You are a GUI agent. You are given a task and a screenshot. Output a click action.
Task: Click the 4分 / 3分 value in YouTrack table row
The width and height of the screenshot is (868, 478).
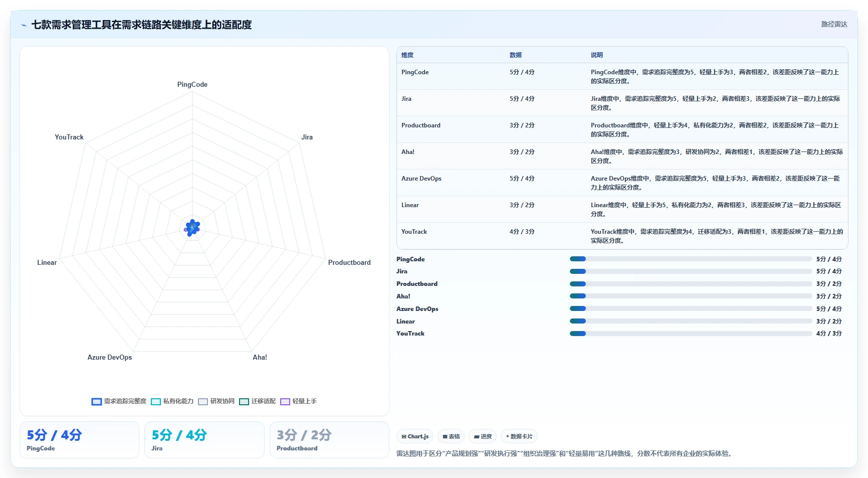click(522, 232)
